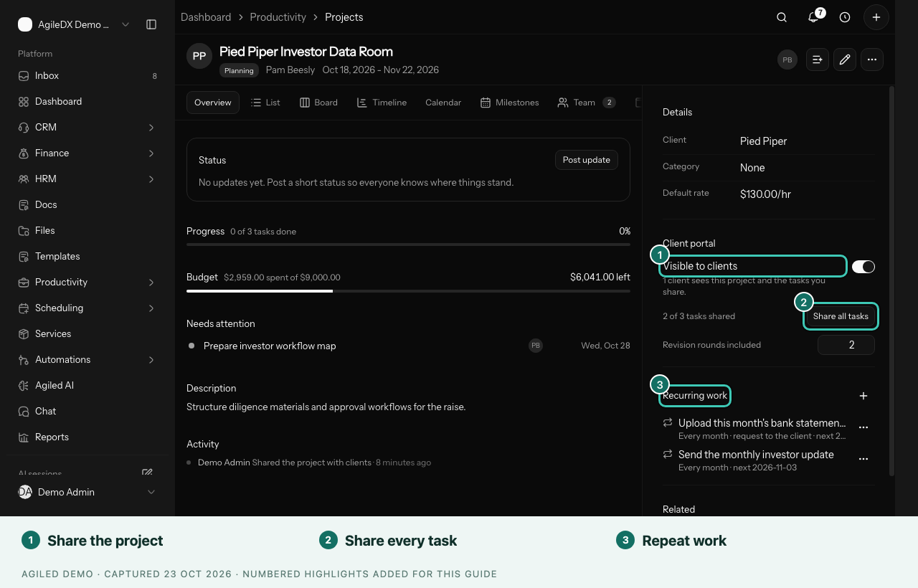Click the PB member avatar in header
Screen dimensions: 918x588
pos(787,60)
